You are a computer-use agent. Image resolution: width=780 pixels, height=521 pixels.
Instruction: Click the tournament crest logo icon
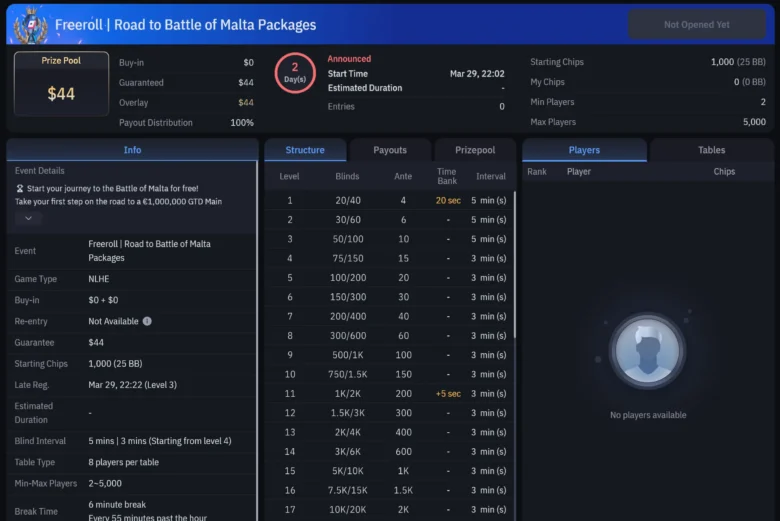click(30, 26)
